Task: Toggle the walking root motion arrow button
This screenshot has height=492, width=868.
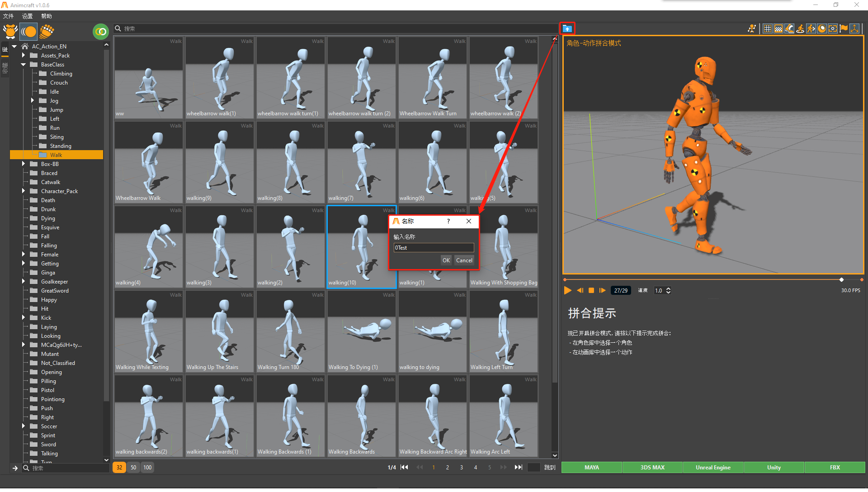Action: click(811, 28)
